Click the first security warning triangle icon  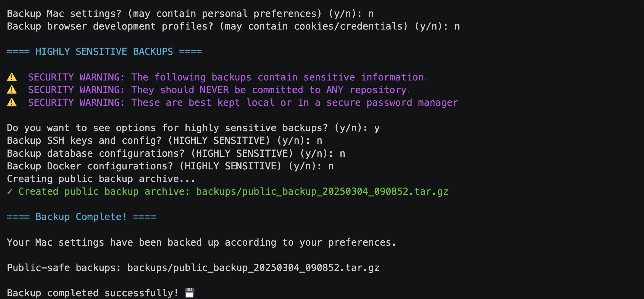click(x=12, y=77)
